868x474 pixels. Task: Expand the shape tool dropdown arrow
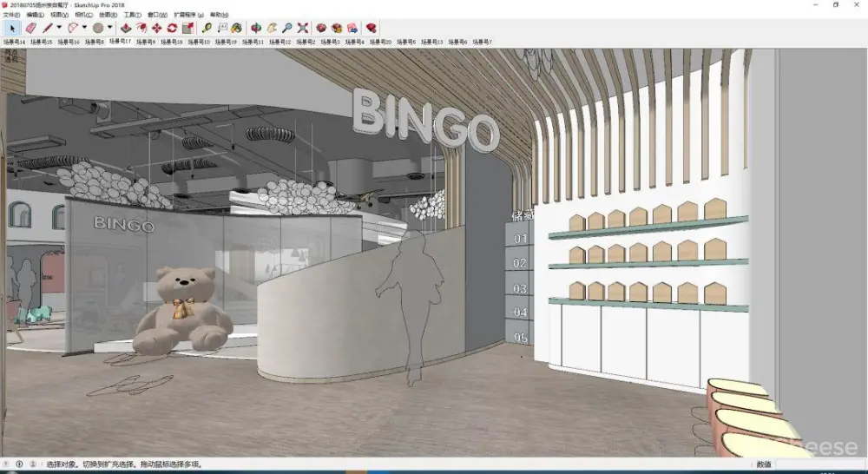click(x=110, y=28)
